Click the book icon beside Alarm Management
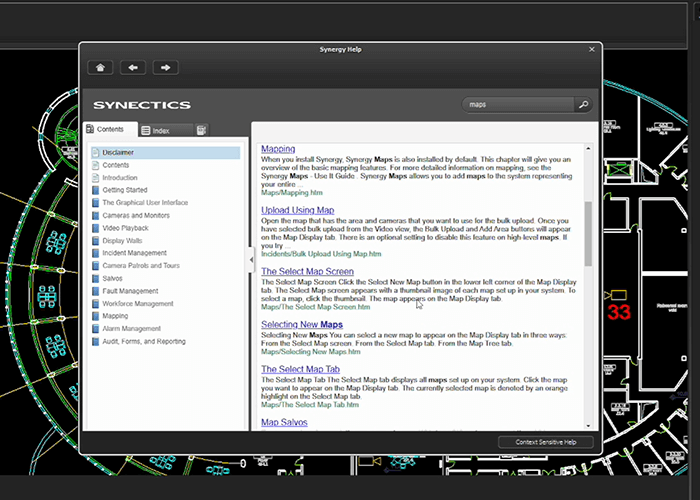700x500 pixels. coord(95,329)
